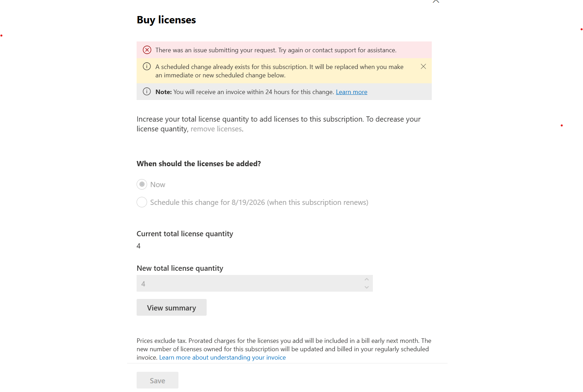The image size is (583, 392).
Task: Open Learn more about understanding your invoice
Action: 222,358
